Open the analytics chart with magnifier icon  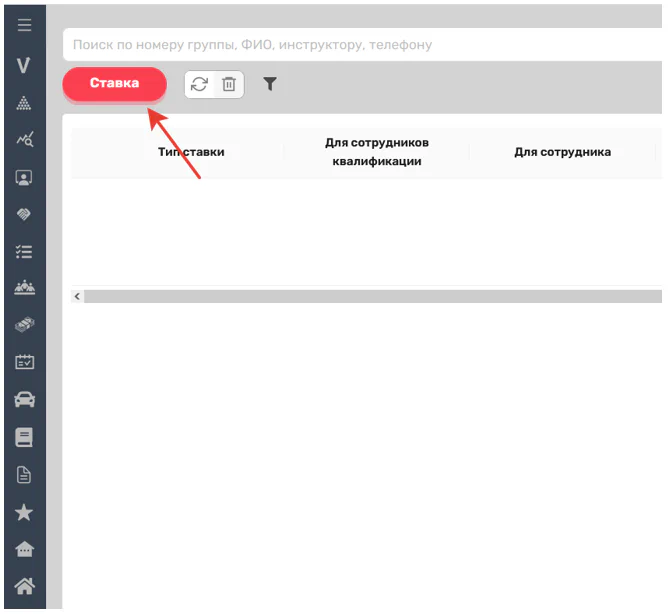(24, 141)
